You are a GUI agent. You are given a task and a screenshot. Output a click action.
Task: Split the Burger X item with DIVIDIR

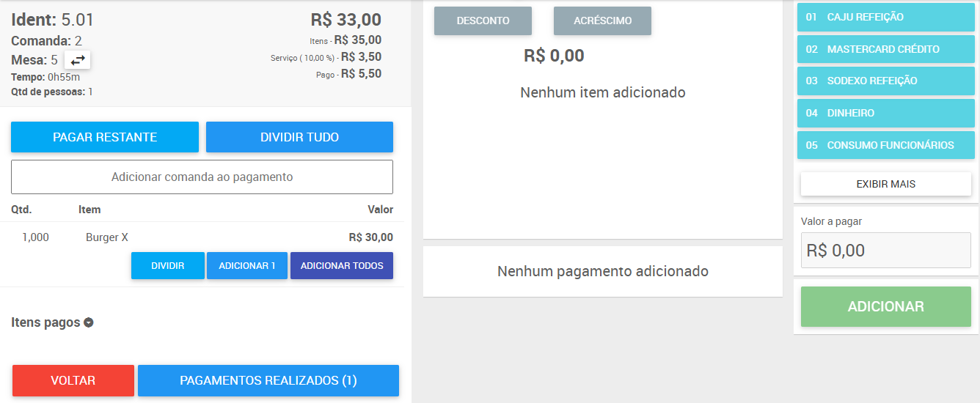[x=168, y=266]
